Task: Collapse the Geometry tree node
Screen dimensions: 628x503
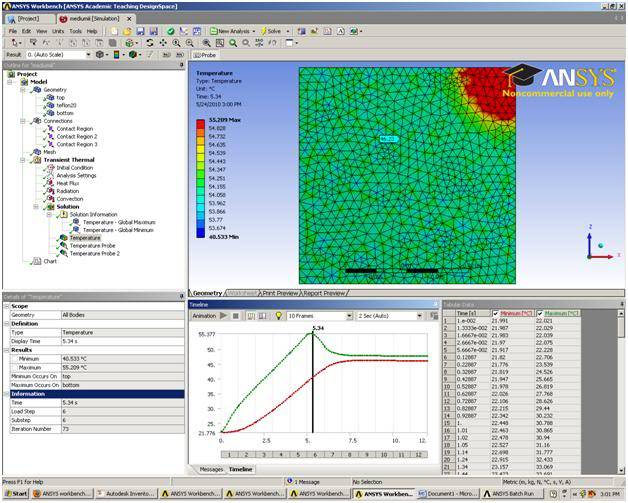Action: pyautogui.click(x=23, y=90)
